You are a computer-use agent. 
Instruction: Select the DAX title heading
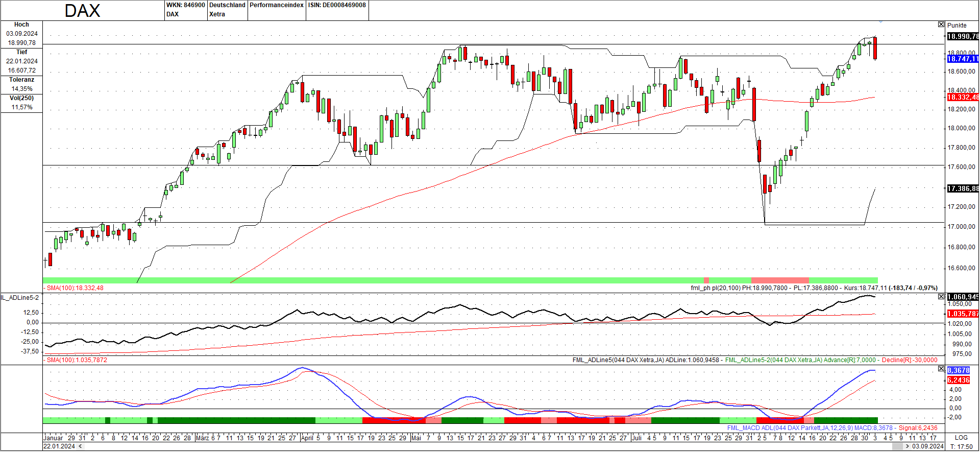82,11
